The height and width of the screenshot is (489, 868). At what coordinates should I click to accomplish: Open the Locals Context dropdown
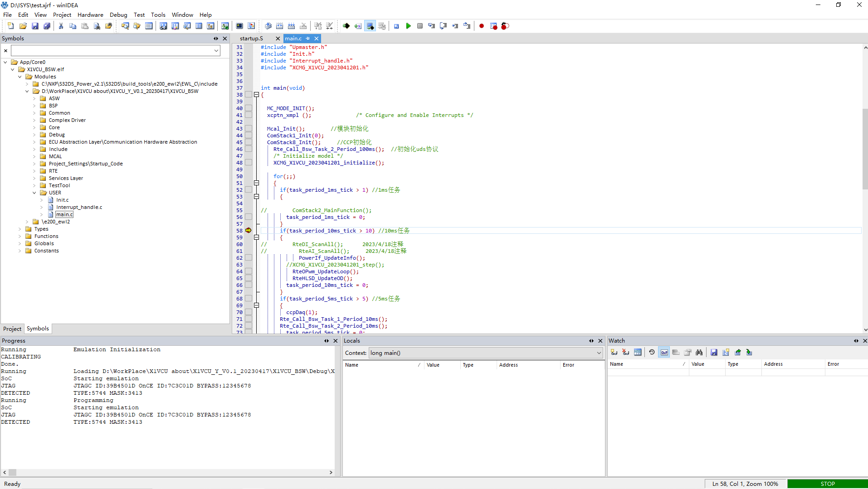[599, 353]
